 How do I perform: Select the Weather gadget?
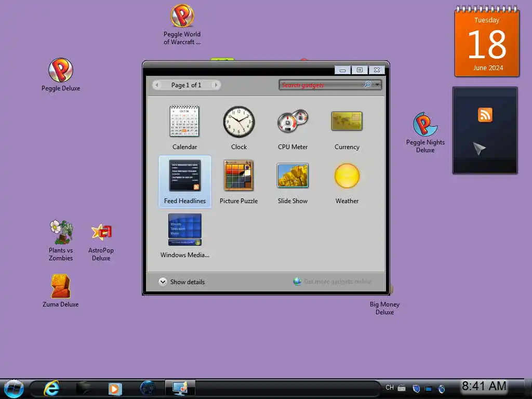point(347,182)
